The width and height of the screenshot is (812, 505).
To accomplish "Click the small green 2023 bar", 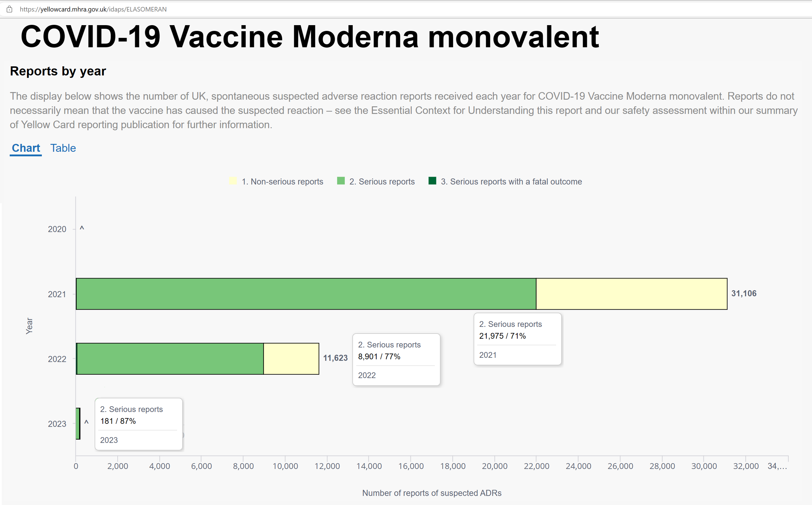I will pos(78,424).
